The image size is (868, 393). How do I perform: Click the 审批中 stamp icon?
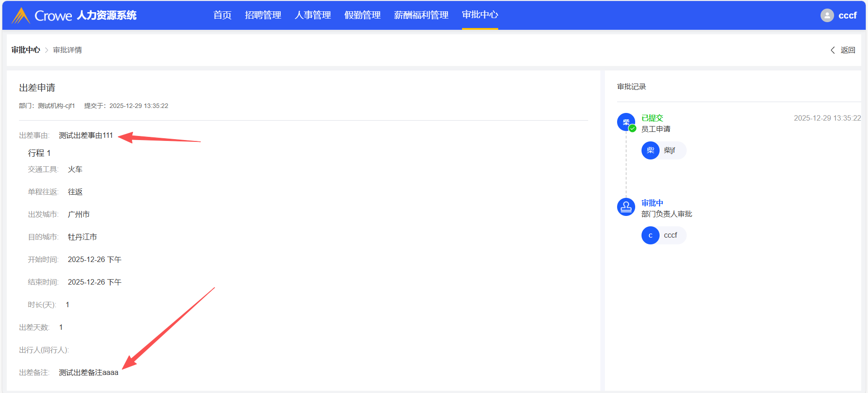click(626, 207)
